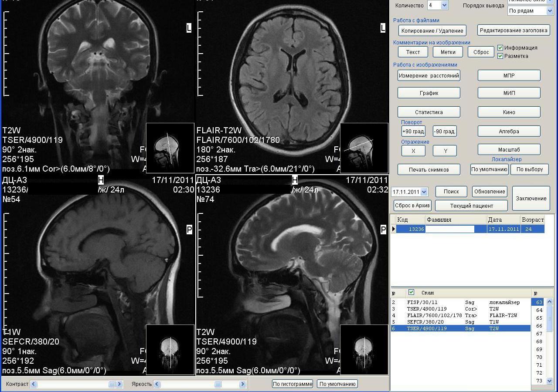Click the Масштаб button
Image resolution: width=558 pixels, height=392 pixels.
click(x=509, y=149)
